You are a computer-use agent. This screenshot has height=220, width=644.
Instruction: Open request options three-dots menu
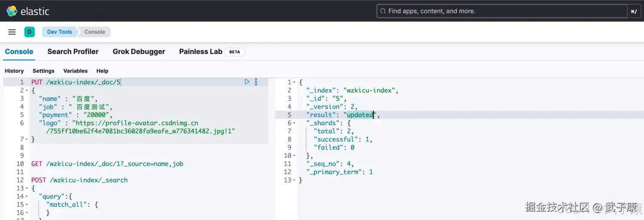point(256,81)
